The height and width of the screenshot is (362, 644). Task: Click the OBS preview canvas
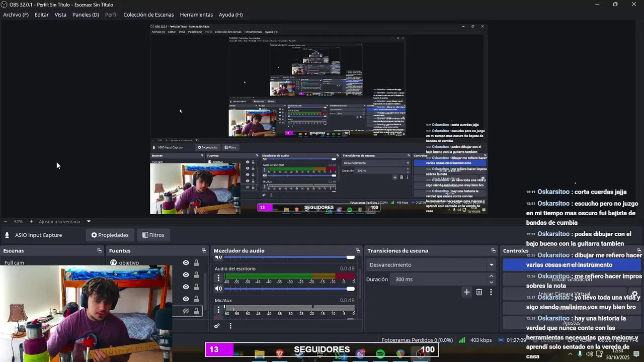(318, 119)
